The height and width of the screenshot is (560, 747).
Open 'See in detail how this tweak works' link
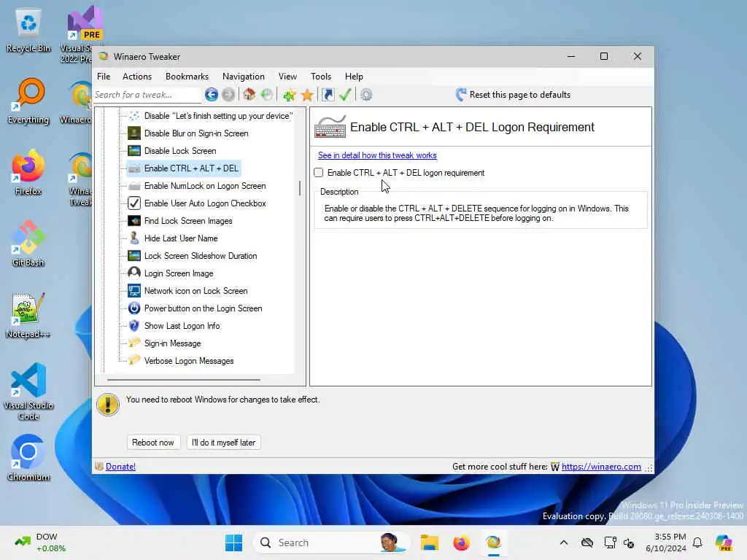(377, 155)
